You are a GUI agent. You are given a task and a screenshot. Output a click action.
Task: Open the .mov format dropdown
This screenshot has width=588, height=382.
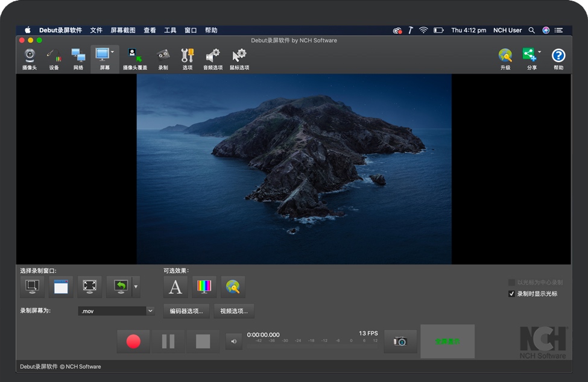(x=150, y=311)
